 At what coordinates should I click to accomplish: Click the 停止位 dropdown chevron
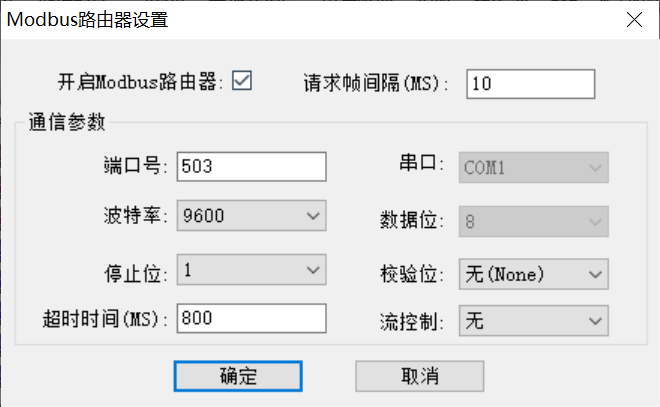click(x=313, y=270)
